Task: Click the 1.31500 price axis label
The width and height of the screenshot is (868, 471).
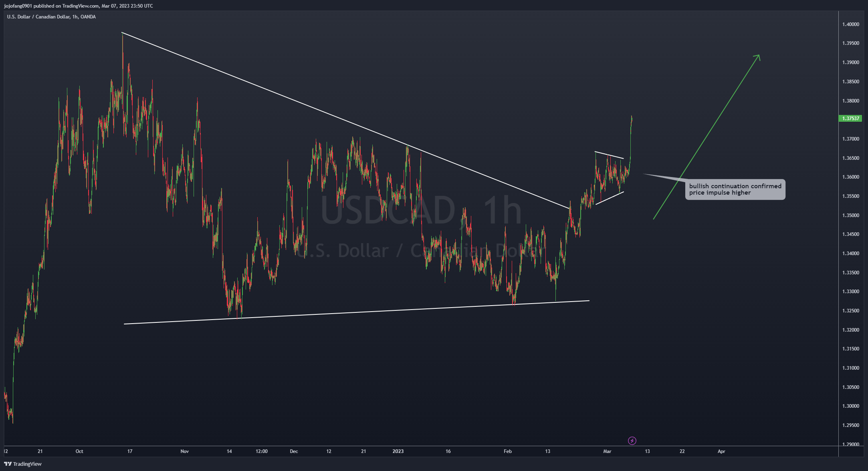Action: coord(850,349)
